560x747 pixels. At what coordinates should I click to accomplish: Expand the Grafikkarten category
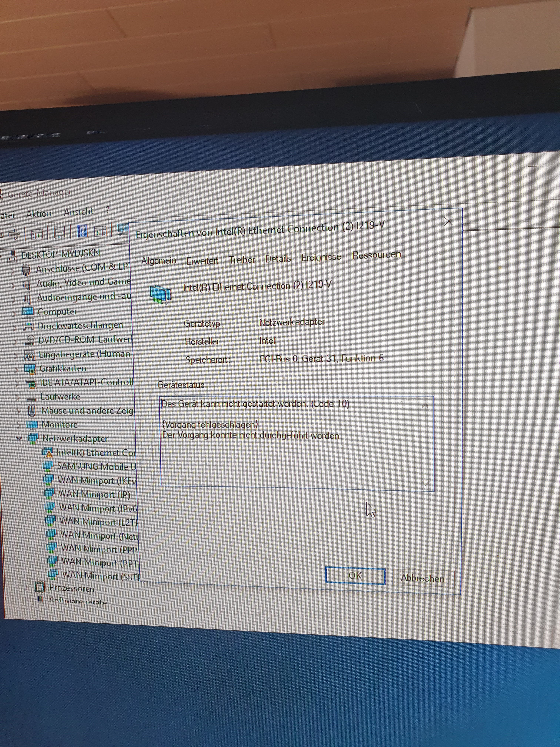click(16, 369)
